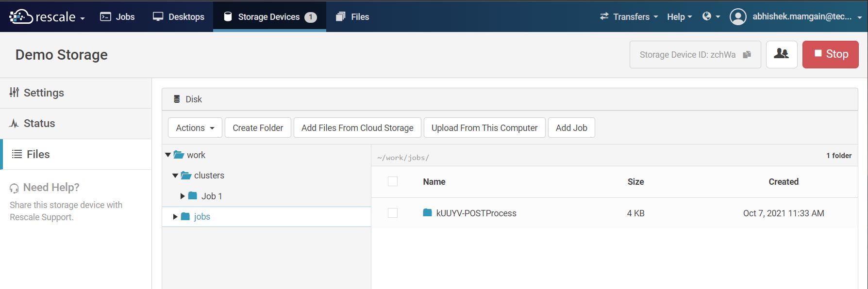868x289 pixels.
Task: Open the Help dropdown menu
Action: click(680, 16)
